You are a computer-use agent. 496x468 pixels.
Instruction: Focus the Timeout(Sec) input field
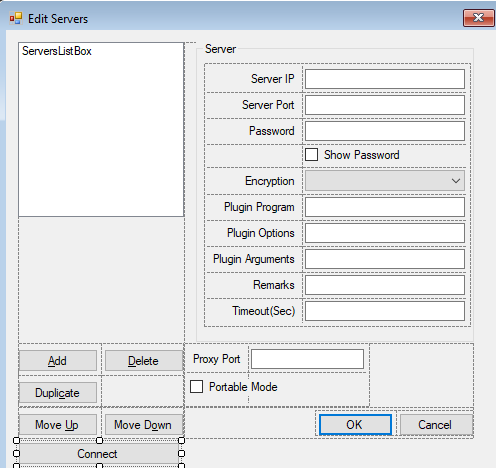click(x=385, y=311)
